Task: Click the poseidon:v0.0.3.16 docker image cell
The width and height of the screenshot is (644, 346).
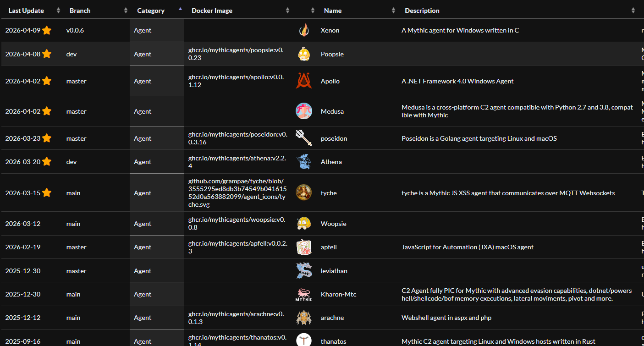Action: [238, 138]
